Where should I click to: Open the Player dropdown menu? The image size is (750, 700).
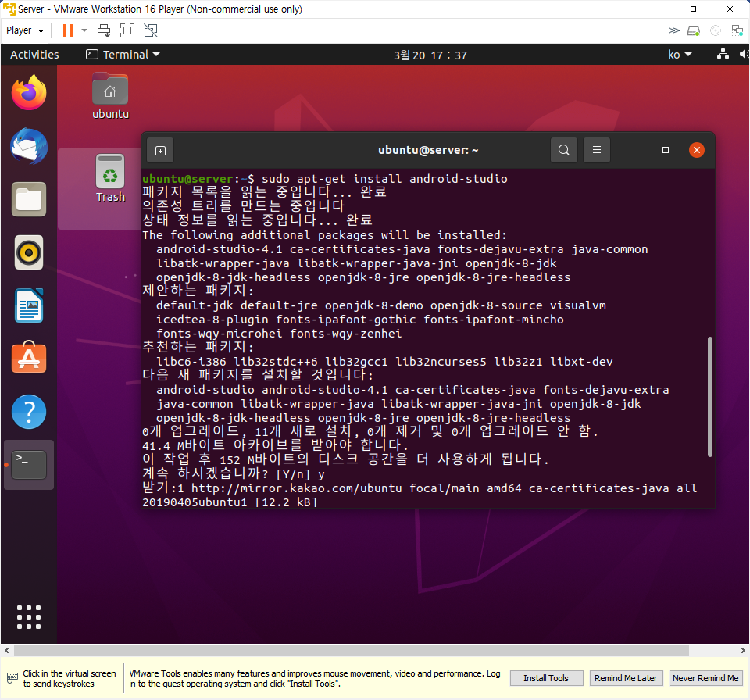click(25, 30)
